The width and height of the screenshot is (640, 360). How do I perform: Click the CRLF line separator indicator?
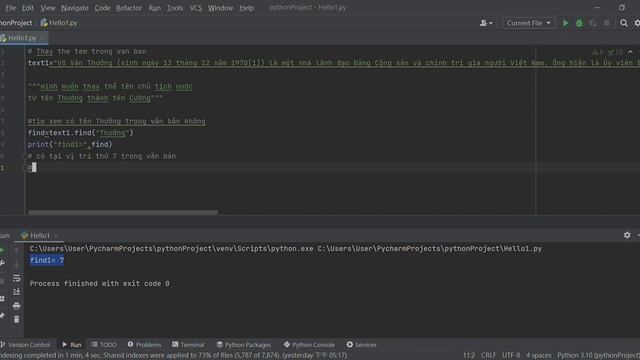click(x=488, y=356)
